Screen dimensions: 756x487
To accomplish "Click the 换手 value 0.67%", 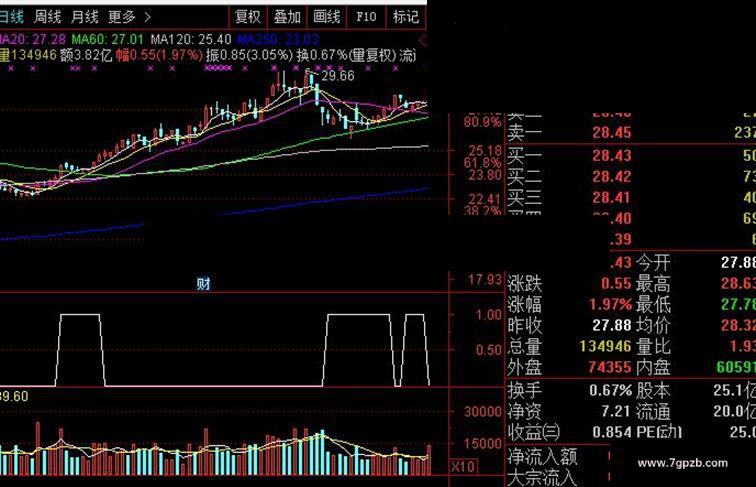I will coord(610,390).
